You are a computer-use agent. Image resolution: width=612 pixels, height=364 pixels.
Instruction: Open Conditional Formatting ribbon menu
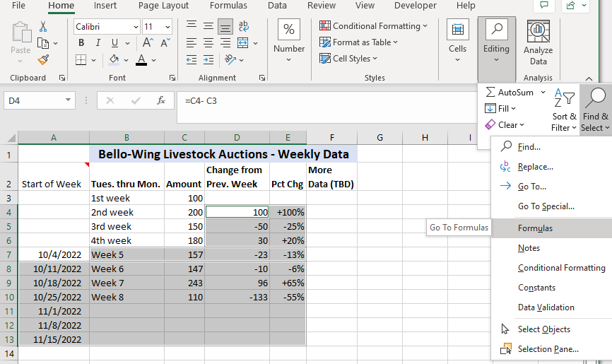(x=374, y=26)
